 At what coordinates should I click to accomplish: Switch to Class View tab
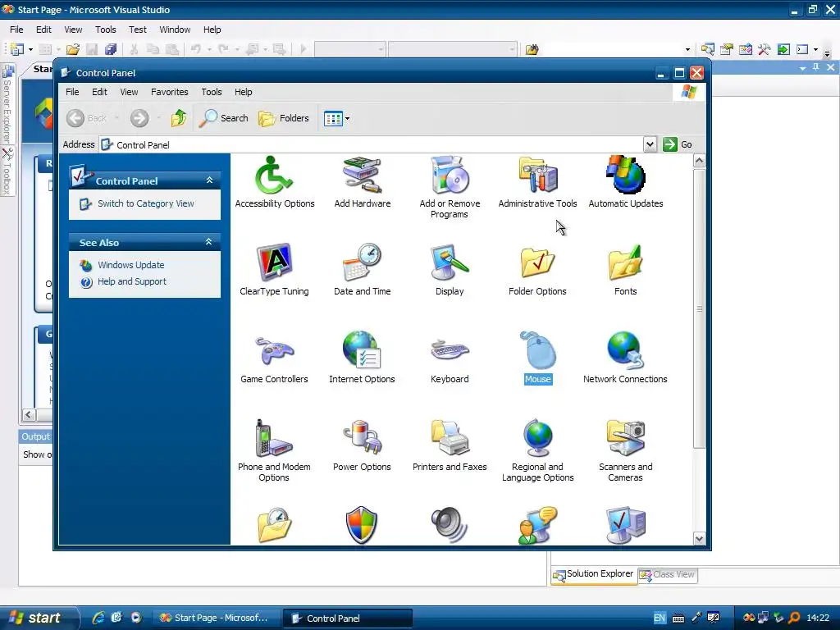click(x=668, y=575)
